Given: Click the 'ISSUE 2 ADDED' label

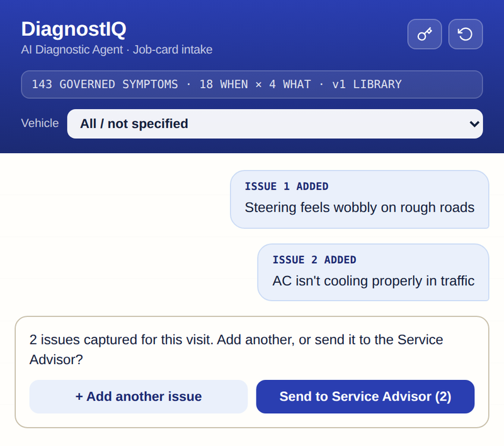Looking at the screenshot, I should (314, 260).
